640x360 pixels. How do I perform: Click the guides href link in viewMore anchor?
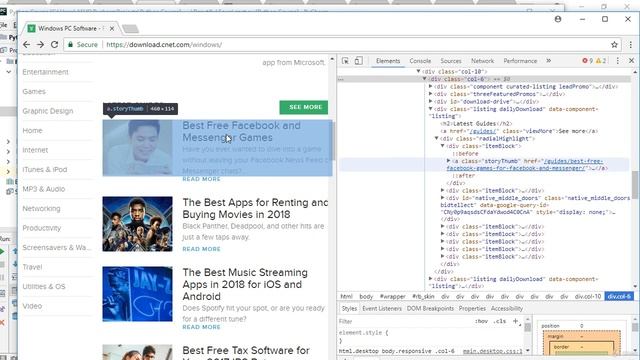[x=482, y=131]
